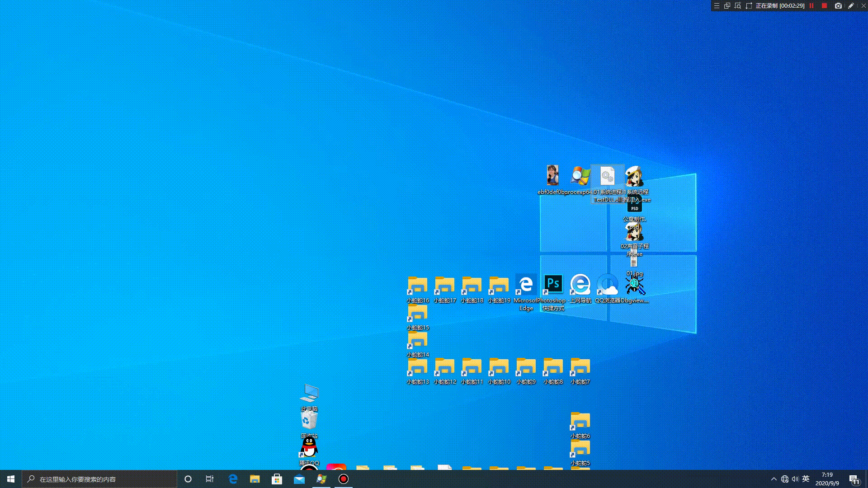Screen dimensions: 868x488
Task: Open the notification action center
Action: tap(854, 479)
